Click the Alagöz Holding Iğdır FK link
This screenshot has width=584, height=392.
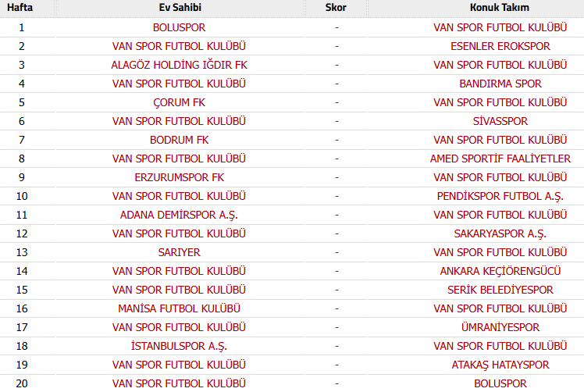click(x=179, y=65)
